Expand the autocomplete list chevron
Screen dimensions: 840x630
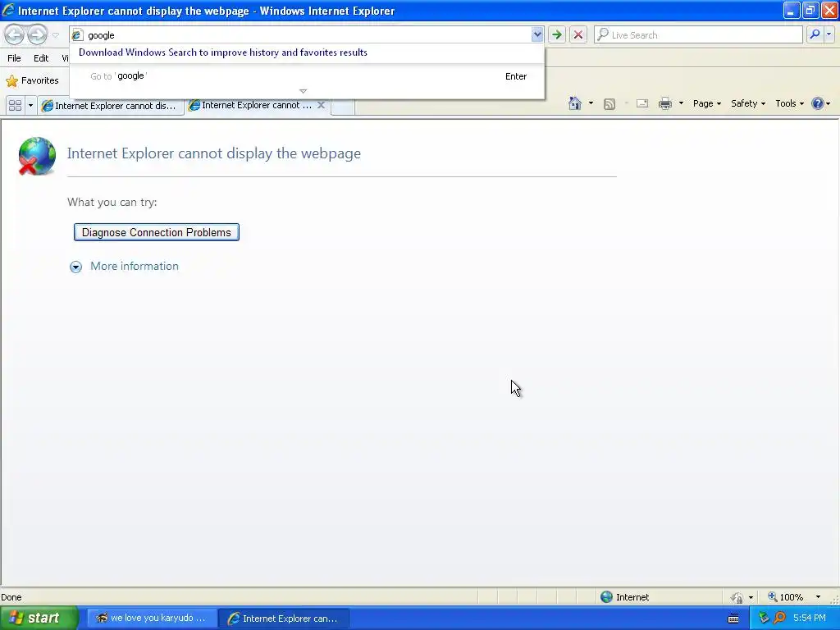[304, 91]
